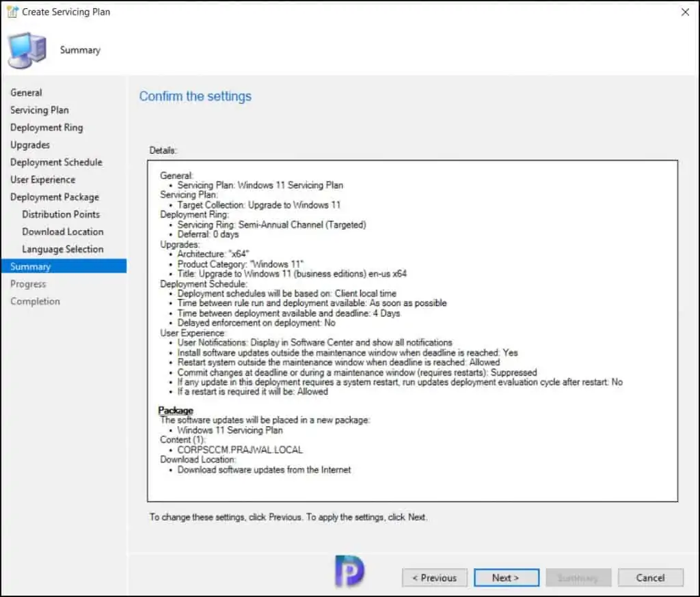Select the highlighted Summary step
Image resolution: width=700 pixels, height=597 pixels.
tap(64, 266)
